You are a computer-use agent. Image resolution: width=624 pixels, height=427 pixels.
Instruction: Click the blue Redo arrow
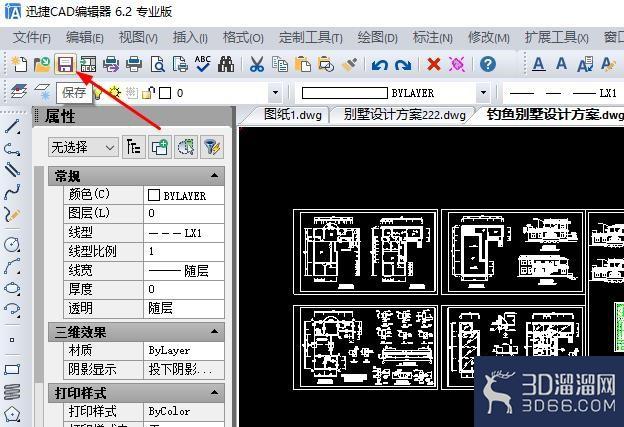coord(403,64)
